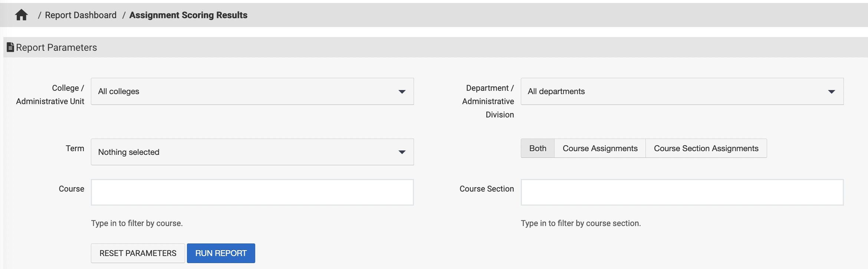Open the All colleges dropdown

tap(245, 92)
